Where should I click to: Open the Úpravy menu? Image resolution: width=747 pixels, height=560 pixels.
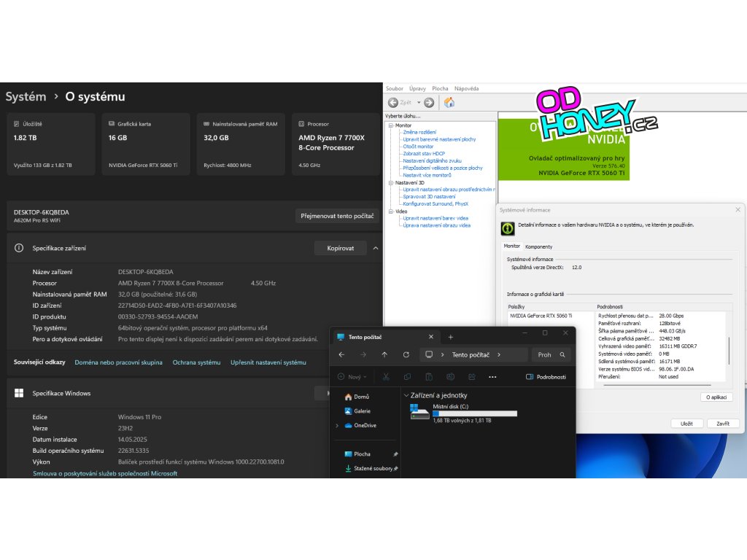coord(417,88)
